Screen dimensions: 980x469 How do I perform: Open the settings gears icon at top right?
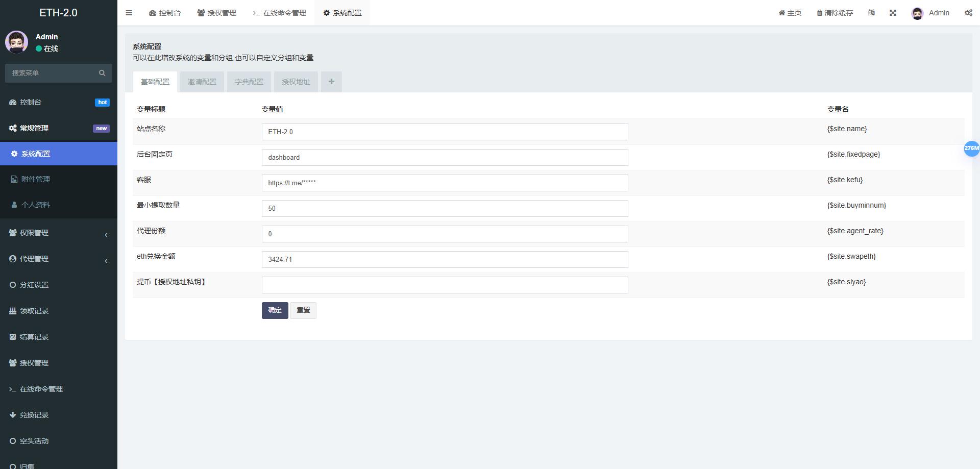point(968,13)
